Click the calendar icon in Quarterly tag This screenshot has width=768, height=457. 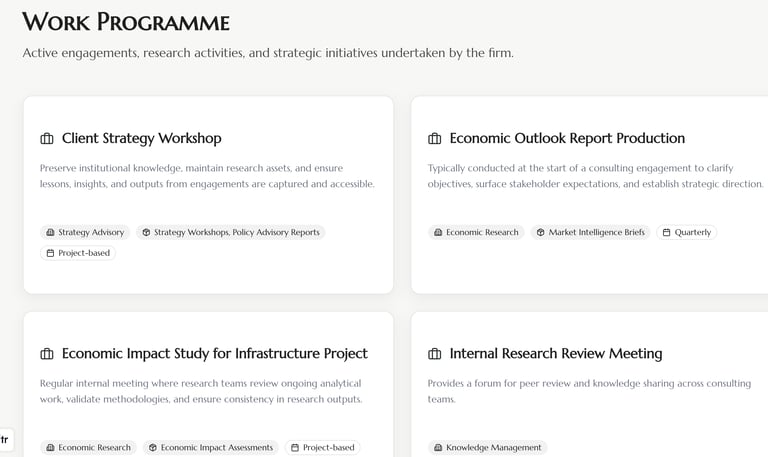pos(667,232)
